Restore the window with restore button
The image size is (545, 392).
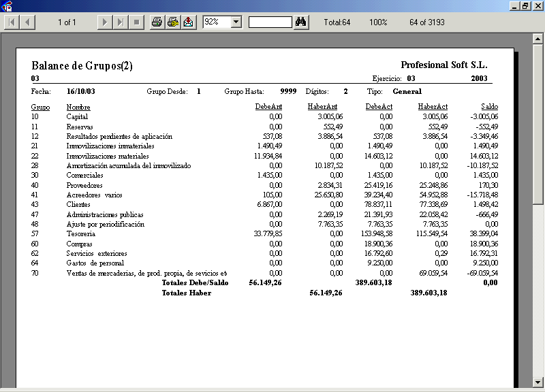click(x=525, y=5)
